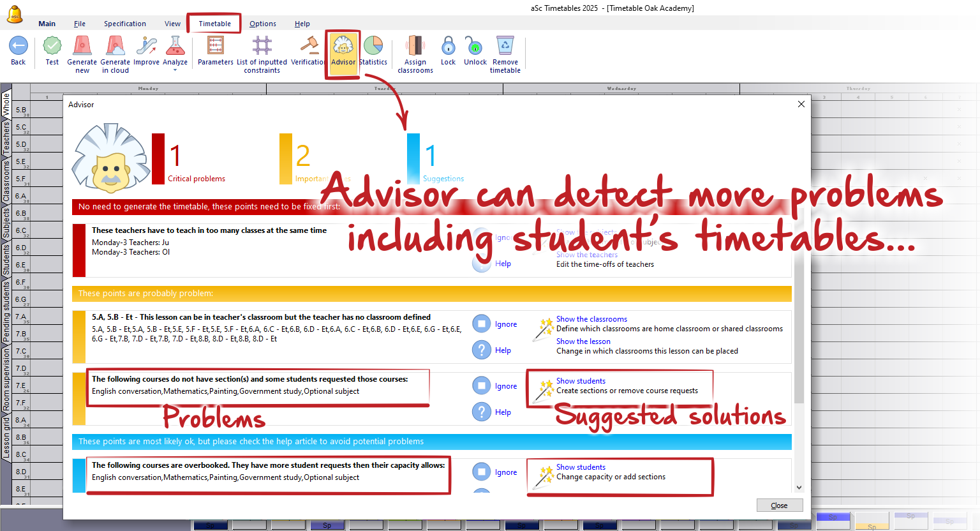Click wand icon beside Change capacity suggestion
The image size is (980, 531).
[x=544, y=477]
